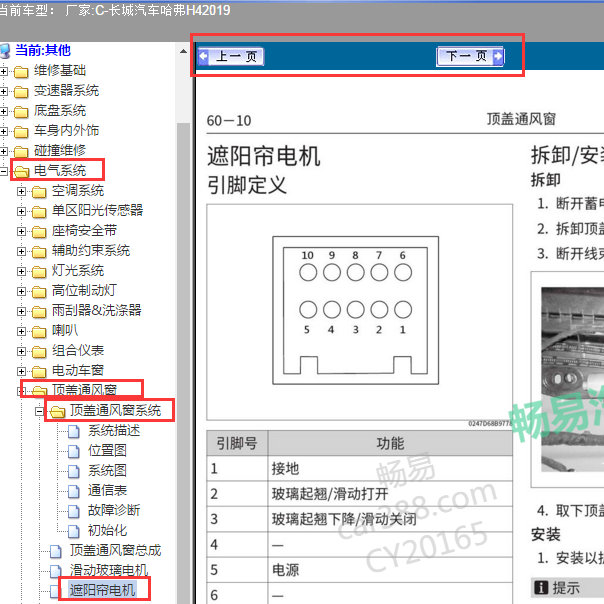Select the 电气系统 tree item
The image size is (604, 604).
[60, 170]
